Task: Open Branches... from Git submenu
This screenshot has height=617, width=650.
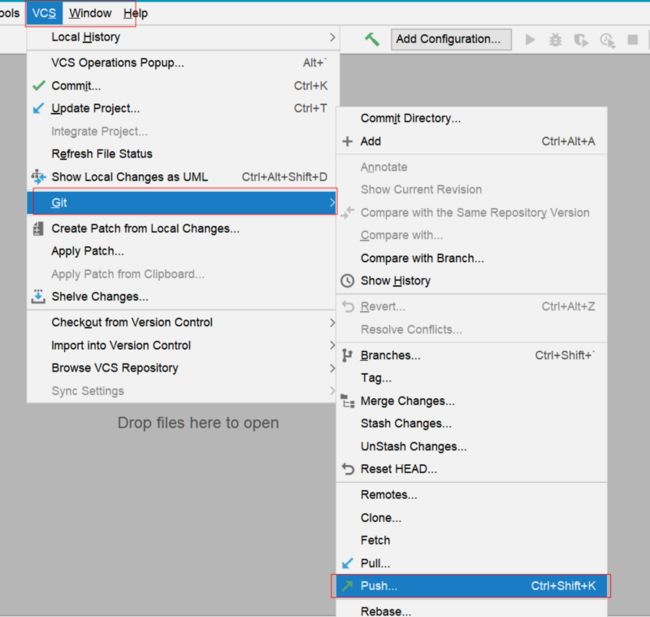Action: coord(472,355)
